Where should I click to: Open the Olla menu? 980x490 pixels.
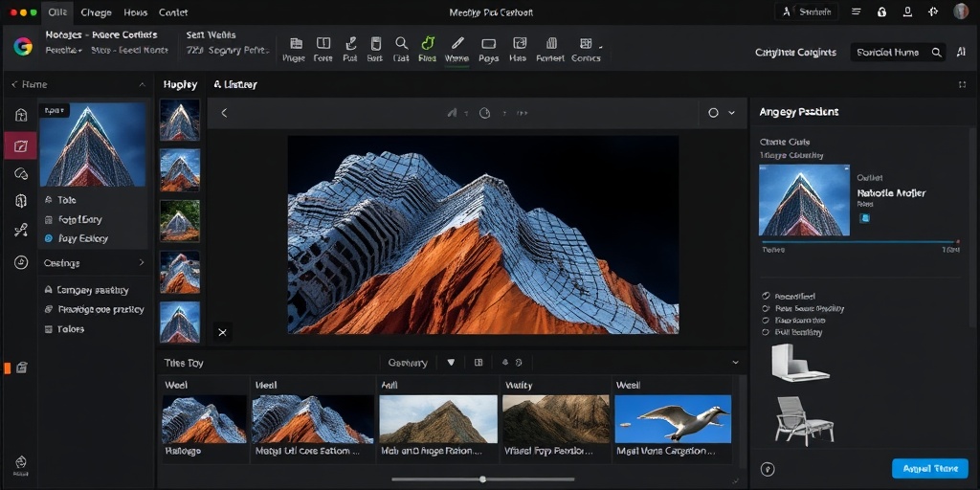pos(56,11)
